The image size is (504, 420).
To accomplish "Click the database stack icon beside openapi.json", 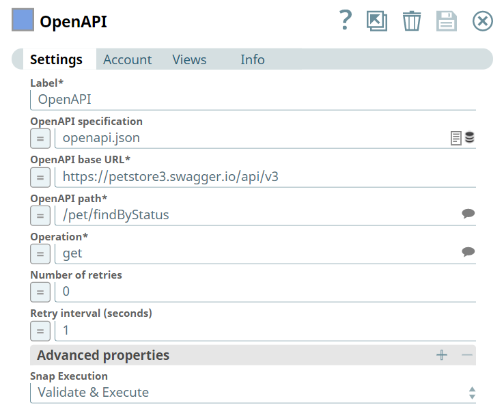I will tap(470, 138).
